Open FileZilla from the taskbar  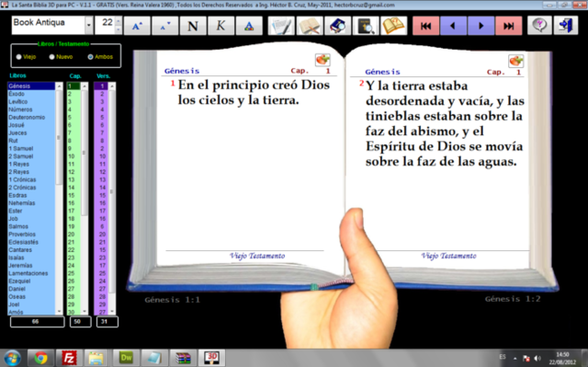[x=69, y=358]
